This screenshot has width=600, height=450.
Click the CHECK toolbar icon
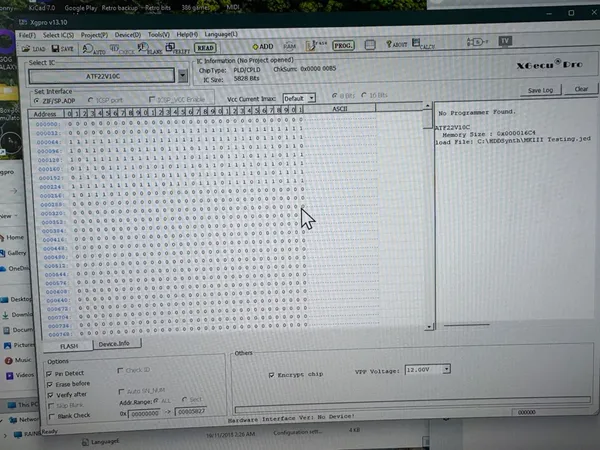click(122, 49)
